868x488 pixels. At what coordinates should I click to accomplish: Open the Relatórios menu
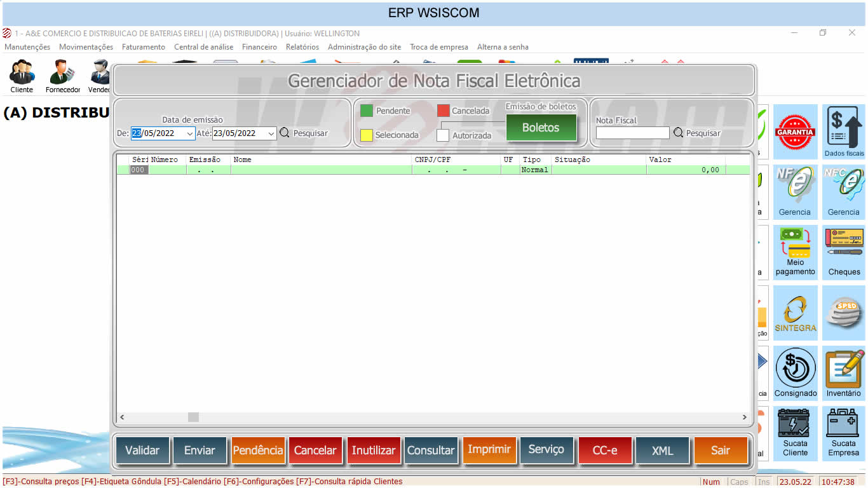coord(302,47)
